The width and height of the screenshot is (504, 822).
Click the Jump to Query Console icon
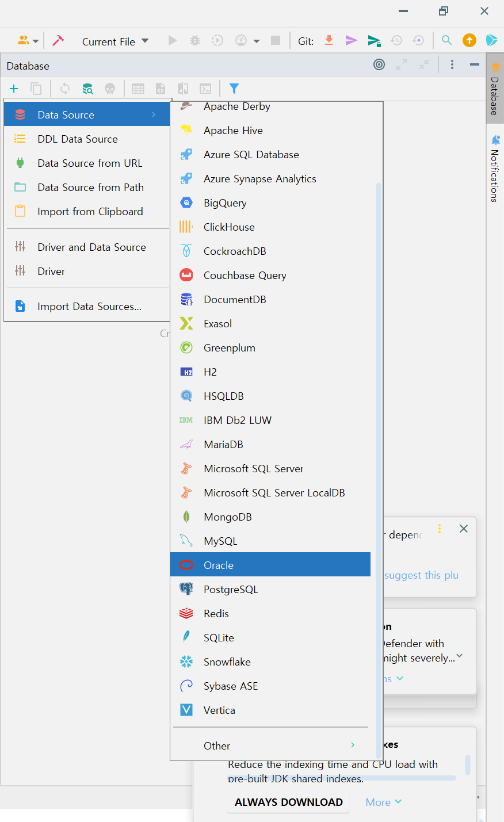205,89
